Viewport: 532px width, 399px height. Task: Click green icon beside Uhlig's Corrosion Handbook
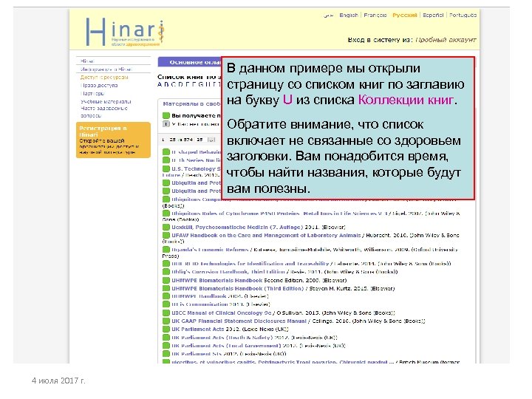[166, 272]
